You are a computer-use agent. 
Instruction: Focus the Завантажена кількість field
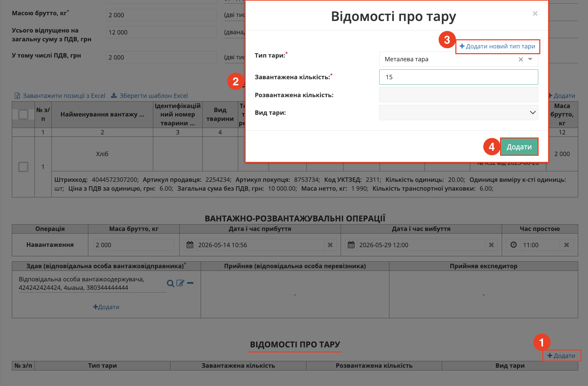coord(458,77)
